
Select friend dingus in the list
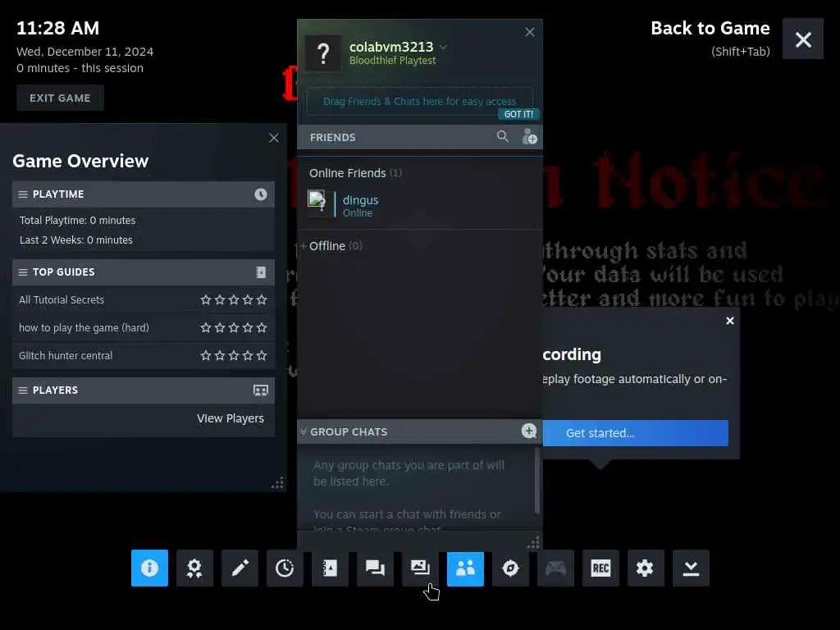420,205
